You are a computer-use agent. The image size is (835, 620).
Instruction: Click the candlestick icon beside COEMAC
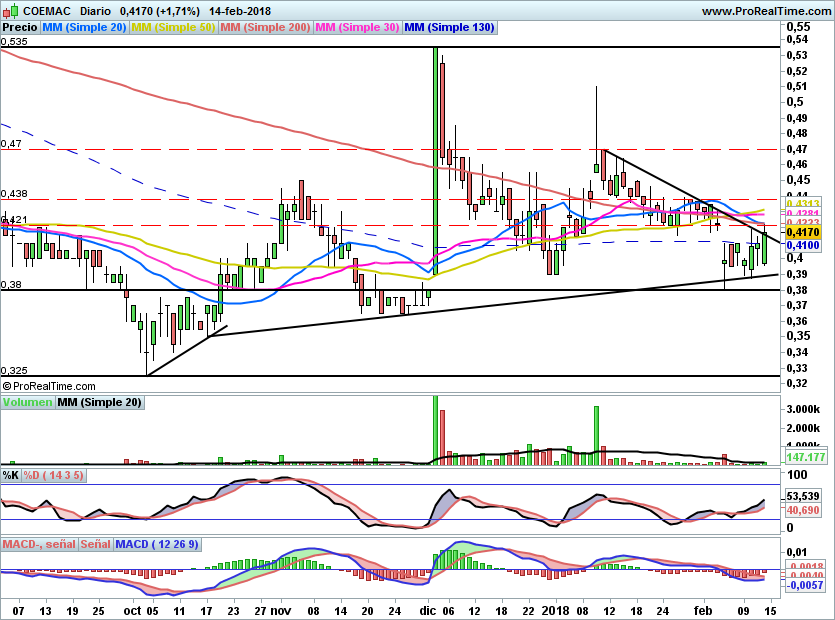coord(10,11)
